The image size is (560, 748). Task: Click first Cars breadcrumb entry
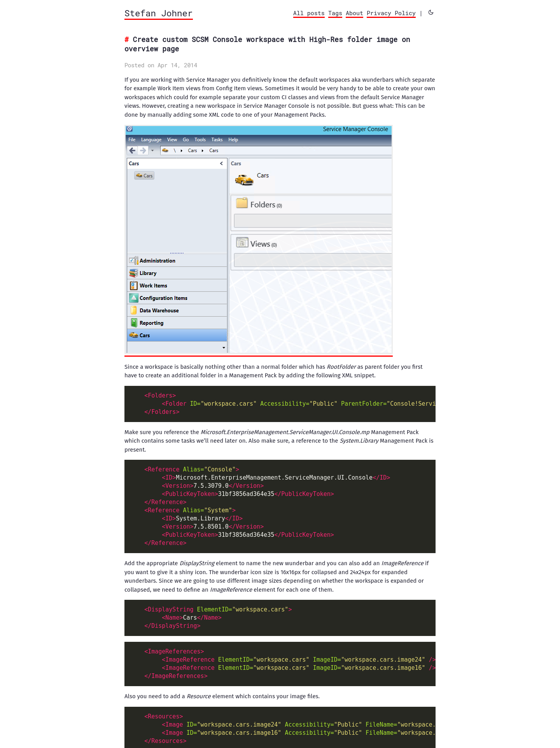tap(192, 151)
